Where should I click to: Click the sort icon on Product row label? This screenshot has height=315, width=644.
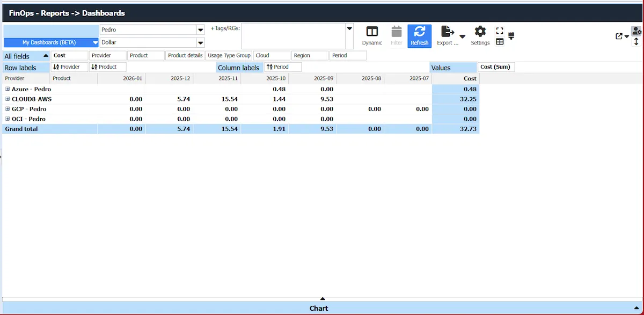coord(94,67)
